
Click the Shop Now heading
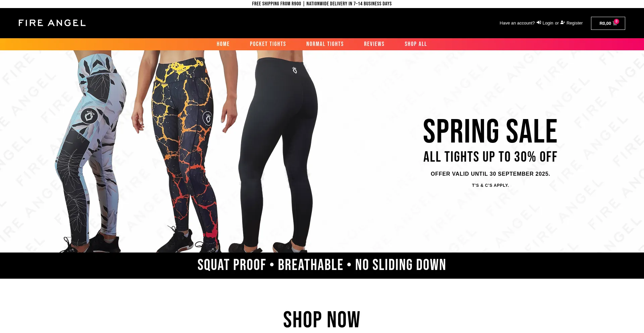(322, 319)
